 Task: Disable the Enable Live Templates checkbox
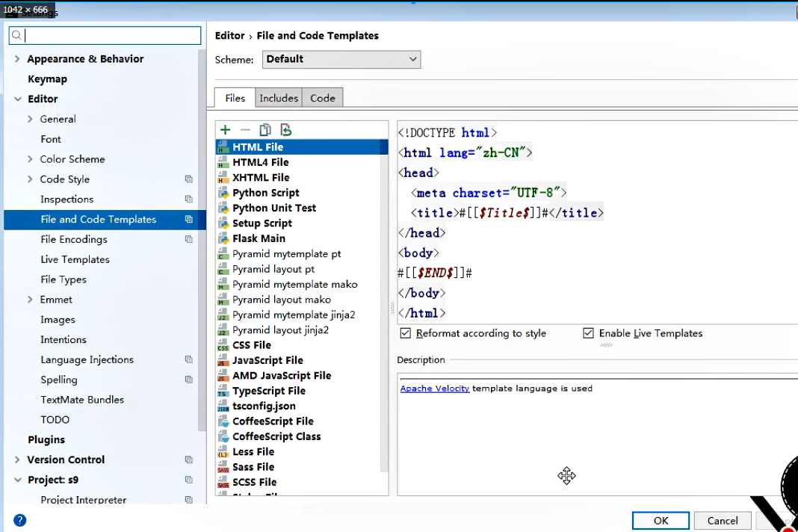coord(589,333)
